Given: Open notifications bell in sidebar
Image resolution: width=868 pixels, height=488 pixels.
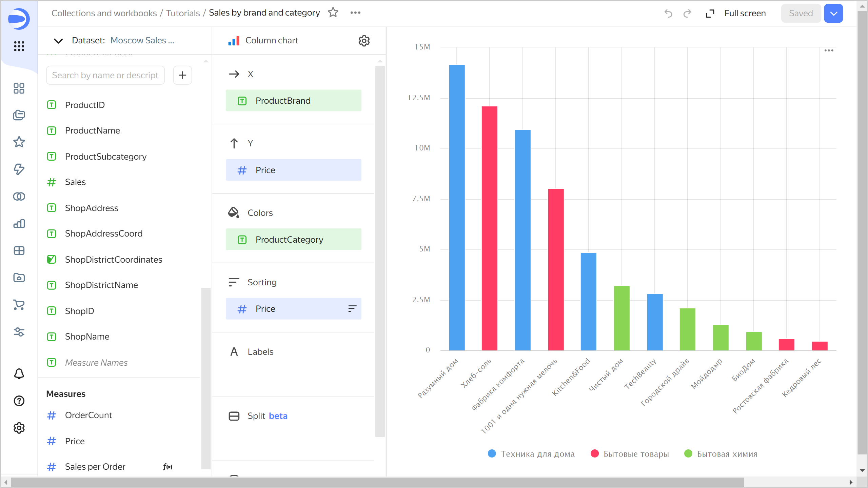Looking at the screenshot, I should [19, 374].
